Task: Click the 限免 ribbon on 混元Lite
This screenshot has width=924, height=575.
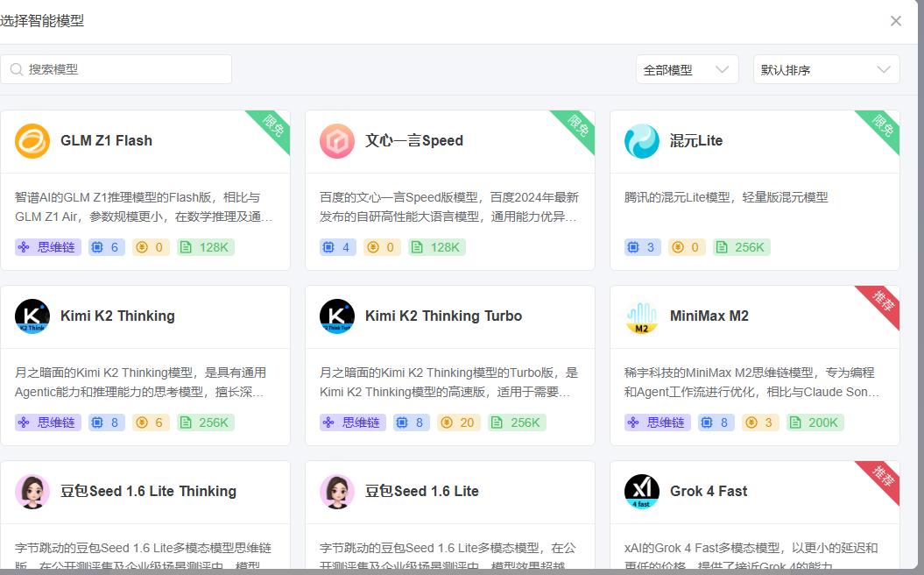Action: pos(882,127)
